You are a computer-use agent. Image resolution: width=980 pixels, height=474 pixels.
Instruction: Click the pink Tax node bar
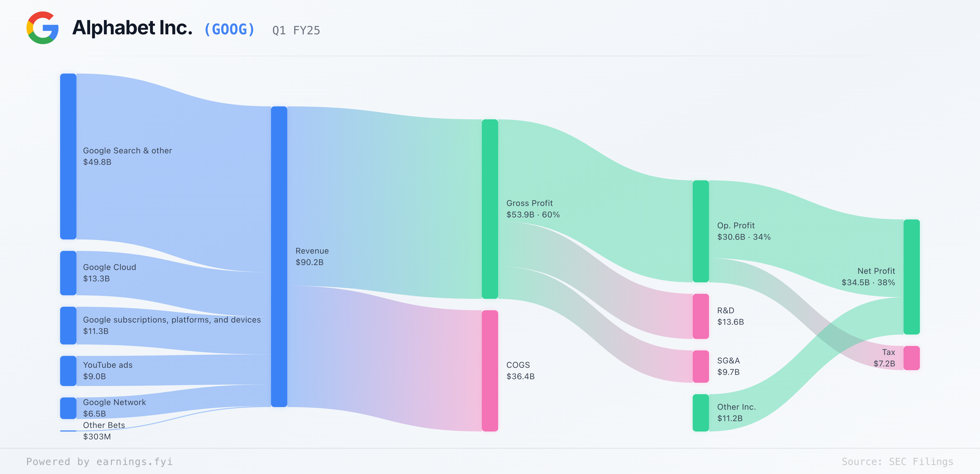(911, 358)
